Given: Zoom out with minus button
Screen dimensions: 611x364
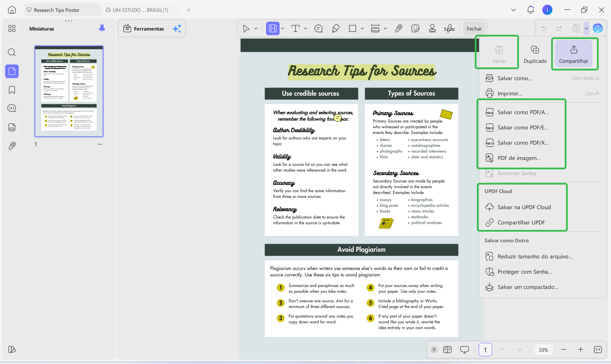Looking at the screenshot, I should coord(563,350).
